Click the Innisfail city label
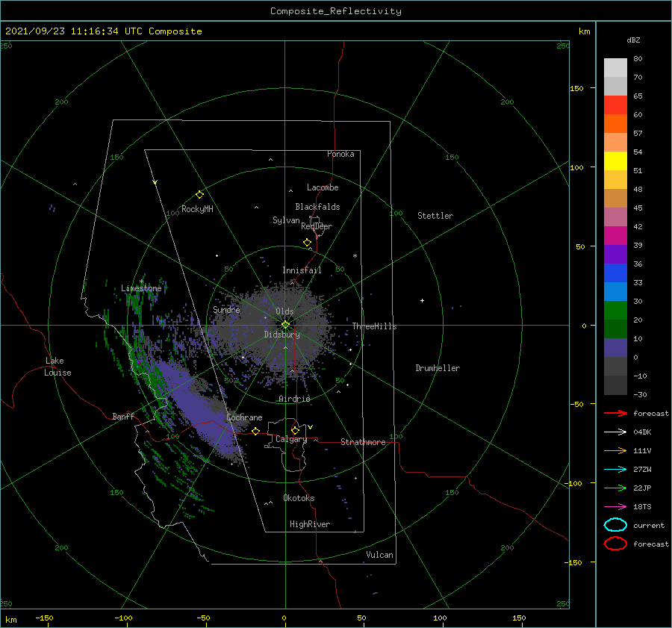 [302, 270]
